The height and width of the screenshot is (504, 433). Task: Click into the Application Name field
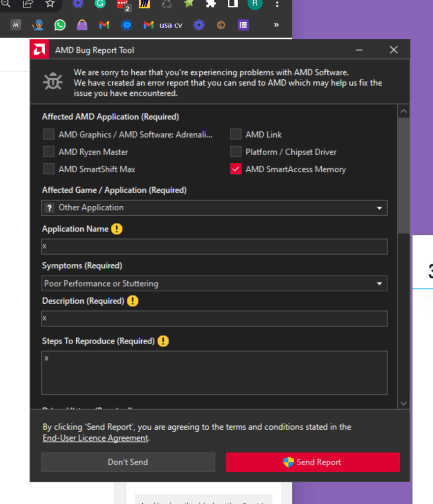tap(214, 247)
